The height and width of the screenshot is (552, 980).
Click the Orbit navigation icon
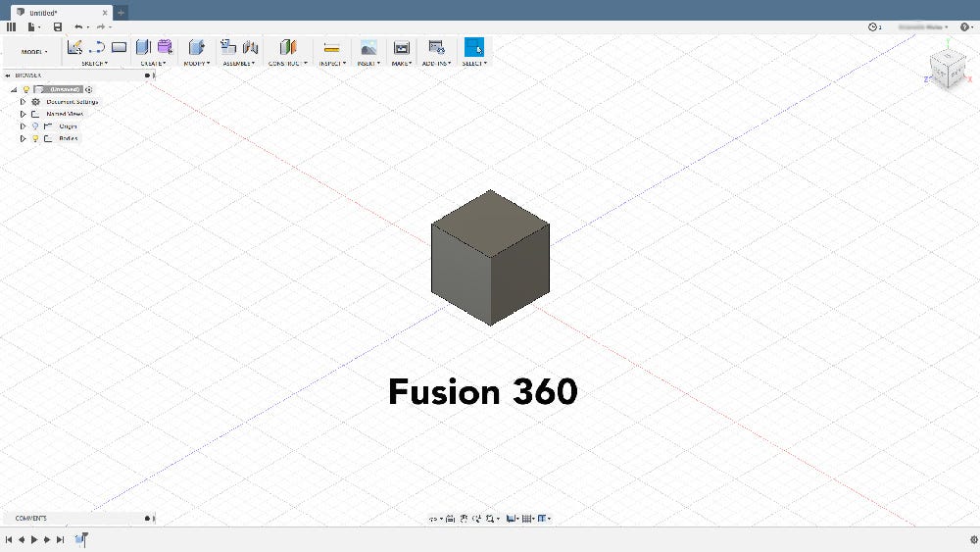[432, 519]
